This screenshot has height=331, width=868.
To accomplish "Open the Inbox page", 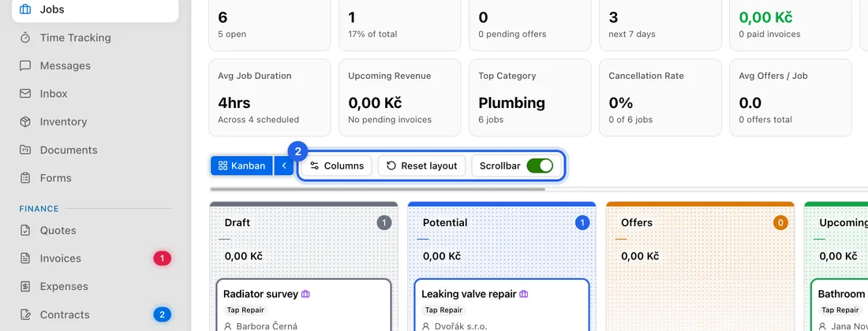I will (x=95, y=94).
